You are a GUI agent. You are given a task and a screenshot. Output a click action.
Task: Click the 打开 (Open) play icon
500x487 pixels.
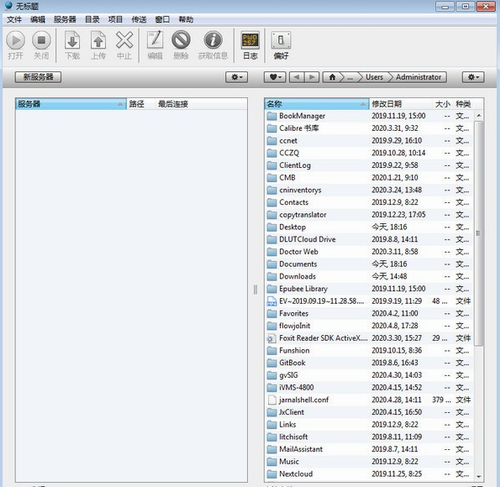(x=15, y=40)
